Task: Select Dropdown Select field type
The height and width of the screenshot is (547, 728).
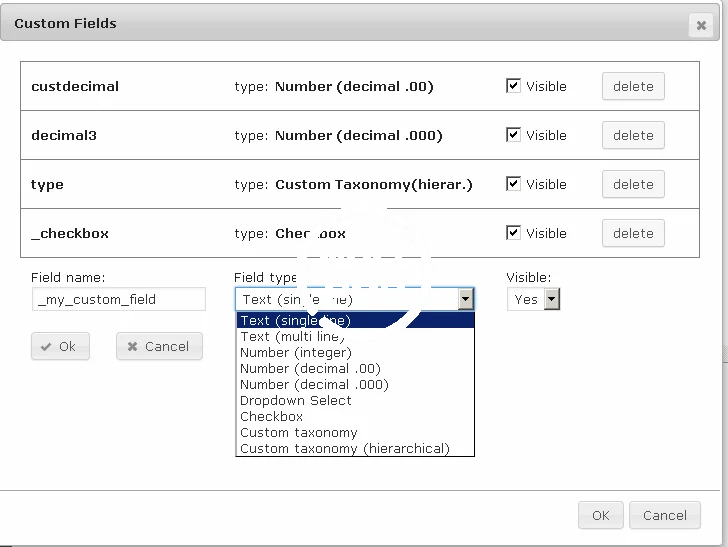Action: pos(296,401)
